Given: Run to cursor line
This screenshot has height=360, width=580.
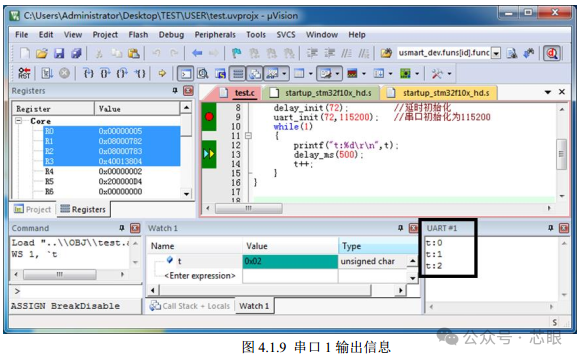Looking at the screenshot, I should point(140,74).
